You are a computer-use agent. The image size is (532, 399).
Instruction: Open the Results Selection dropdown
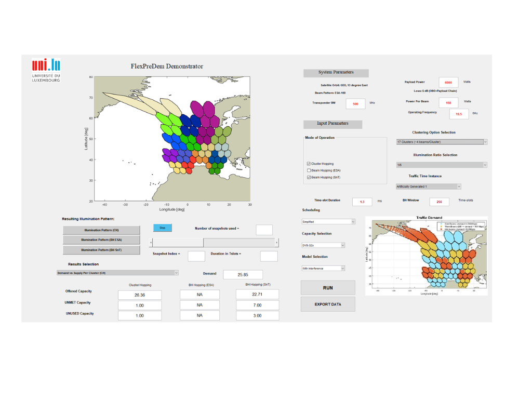tap(117, 273)
